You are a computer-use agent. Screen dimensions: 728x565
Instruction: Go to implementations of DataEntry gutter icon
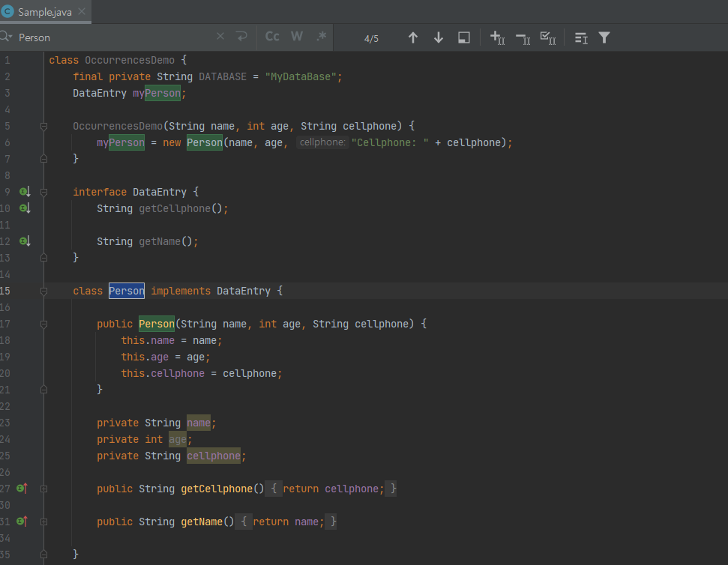pos(25,192)
